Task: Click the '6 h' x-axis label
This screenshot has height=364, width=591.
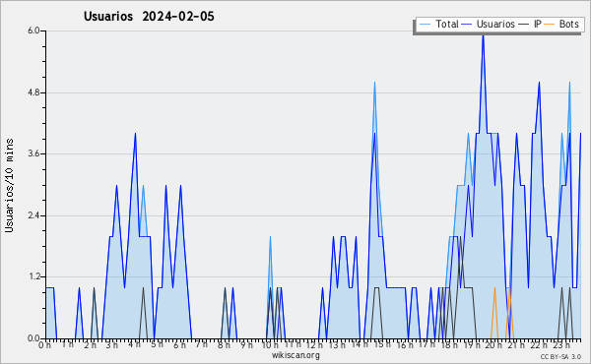Action: (179, 344)
